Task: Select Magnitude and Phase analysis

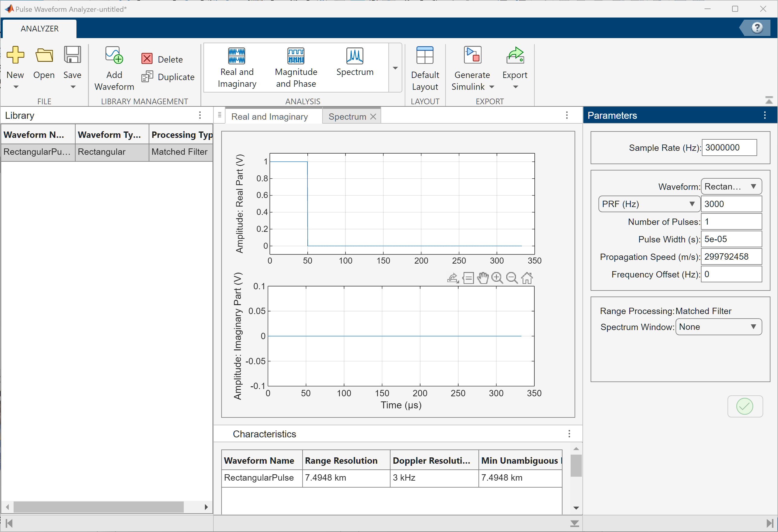Action: 296,56
